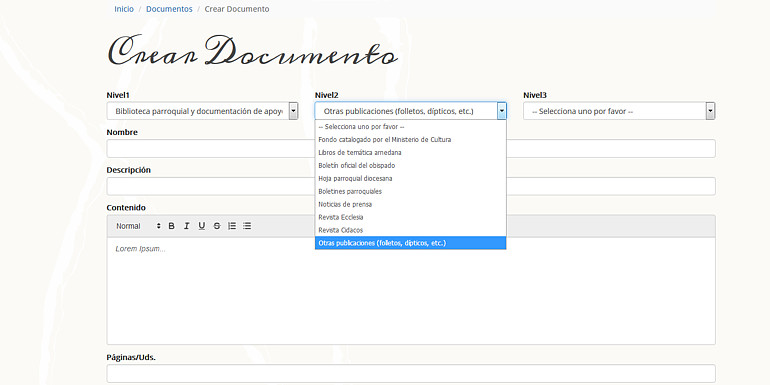Select '-- Selecciona uno por favor --' in Nivel2 list
Screen dimensions: 770x385
(x=411, y=127)
